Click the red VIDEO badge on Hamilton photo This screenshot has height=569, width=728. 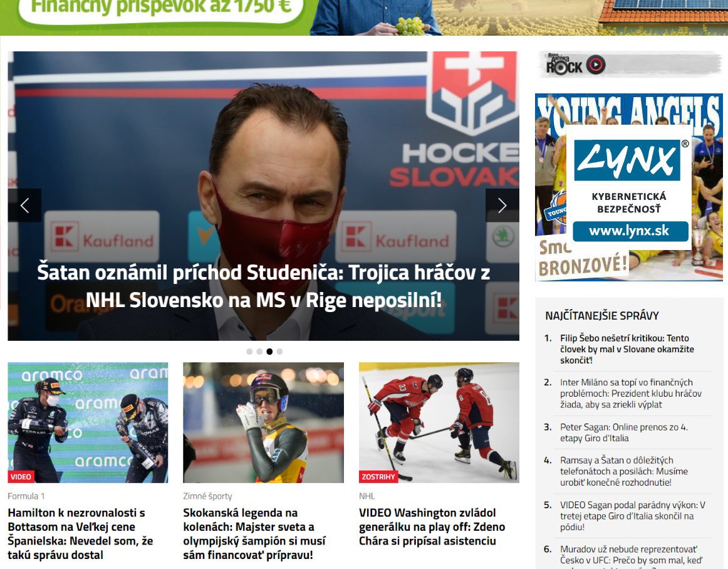(21, 476)
